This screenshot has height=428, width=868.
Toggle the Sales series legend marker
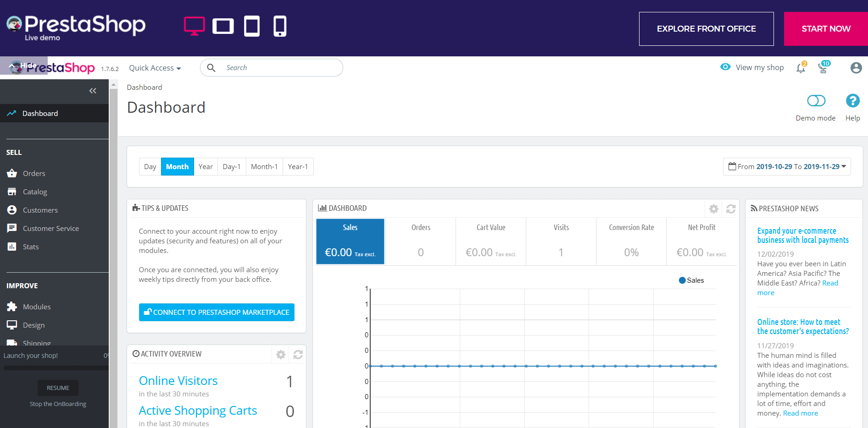[682, 280]
